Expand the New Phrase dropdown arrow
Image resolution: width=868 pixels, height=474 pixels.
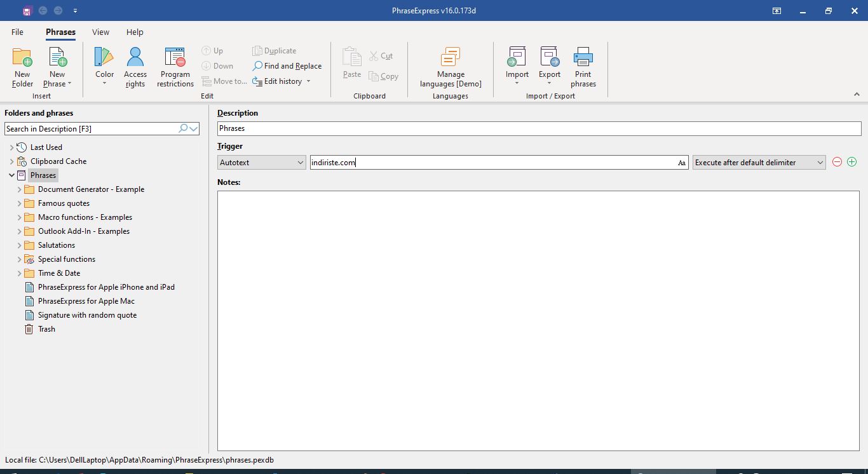click(69, 84)
